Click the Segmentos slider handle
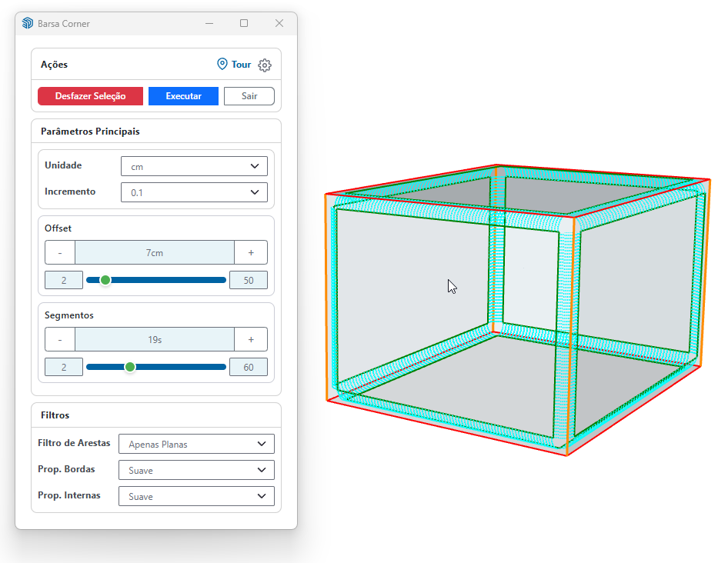Screen dimensions: 728x563 [130, 367]
